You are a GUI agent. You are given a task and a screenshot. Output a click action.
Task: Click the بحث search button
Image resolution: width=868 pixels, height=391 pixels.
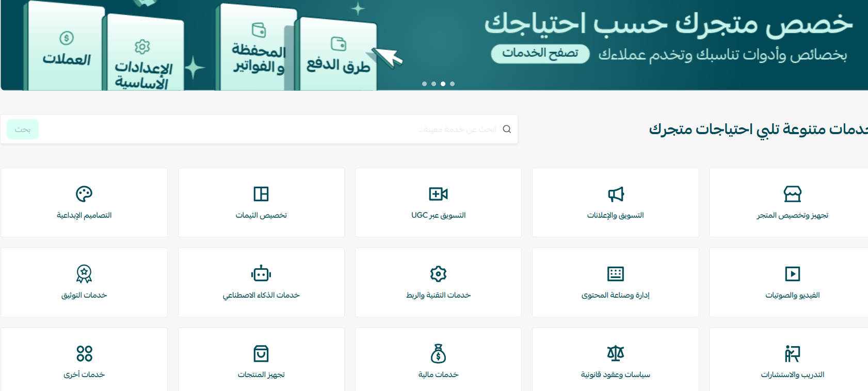[23, 129]
